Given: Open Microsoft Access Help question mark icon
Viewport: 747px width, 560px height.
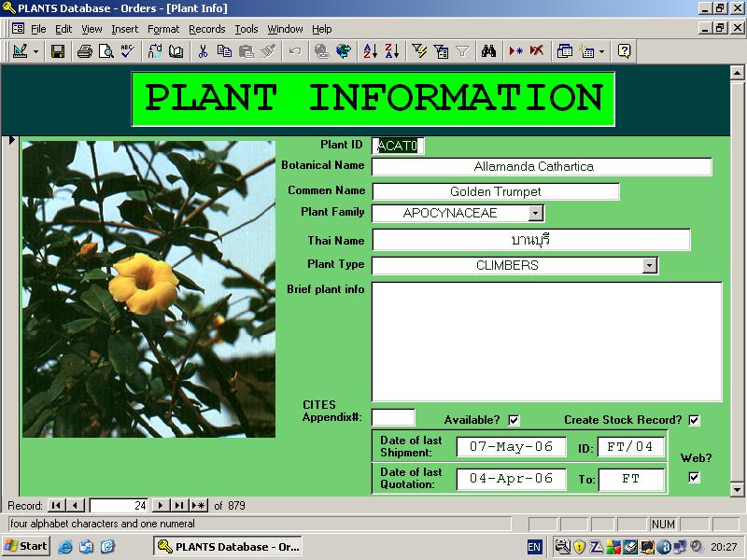Looking at the screenshot, I should click(x=624, y=51).
